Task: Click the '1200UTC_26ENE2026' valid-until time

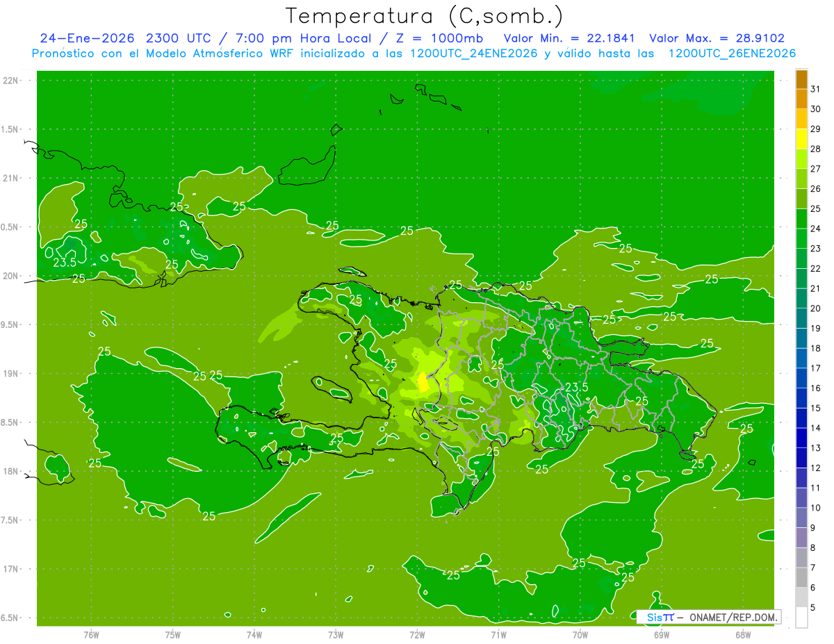Action: pos(732,53)
